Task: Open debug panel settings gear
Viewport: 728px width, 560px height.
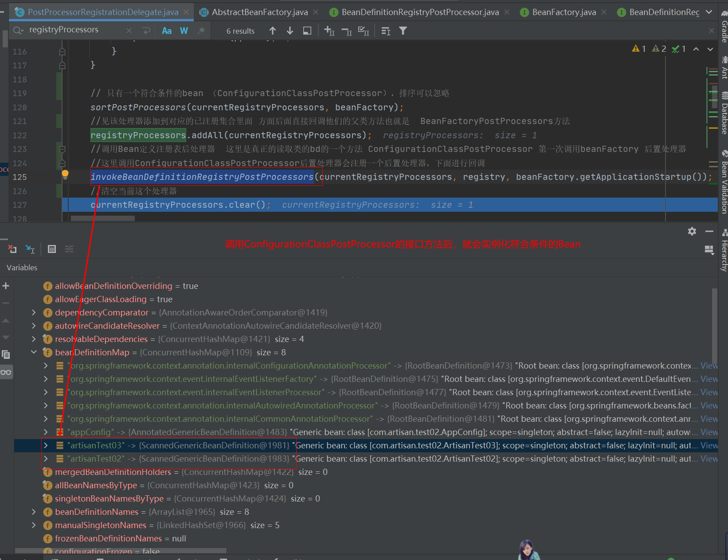Action: (692, 231)
